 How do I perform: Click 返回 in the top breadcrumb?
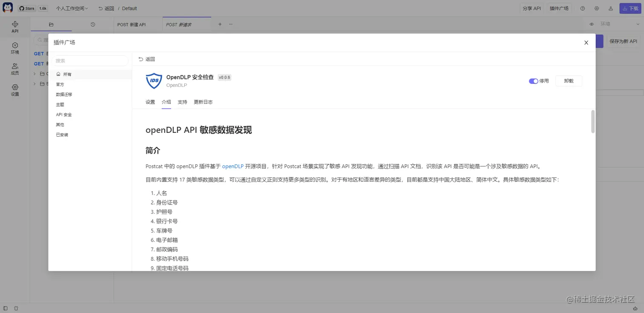[106, 8]
